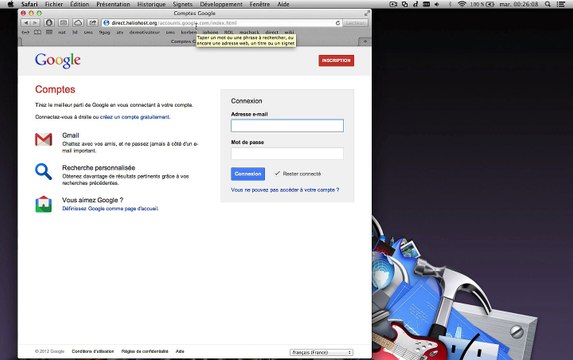Open Conditions d'utilisation footer link
This screenshot has height=360, width=573.
[x=93, y=351]
